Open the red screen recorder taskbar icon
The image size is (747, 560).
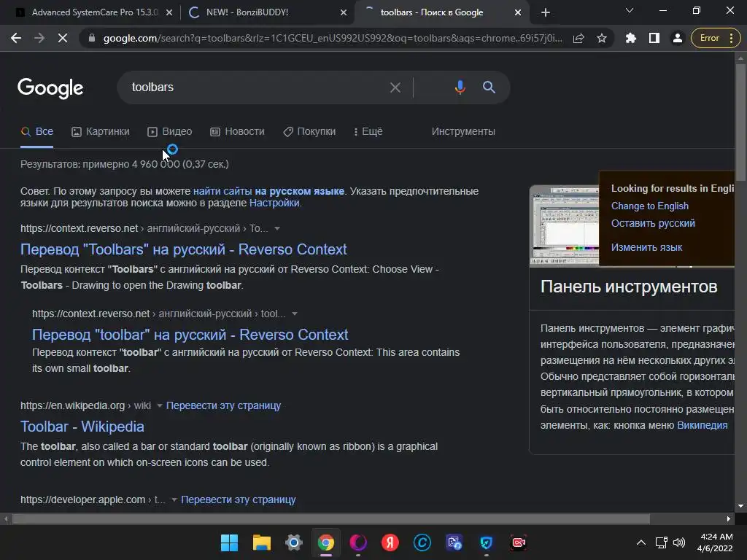point(519,542)
